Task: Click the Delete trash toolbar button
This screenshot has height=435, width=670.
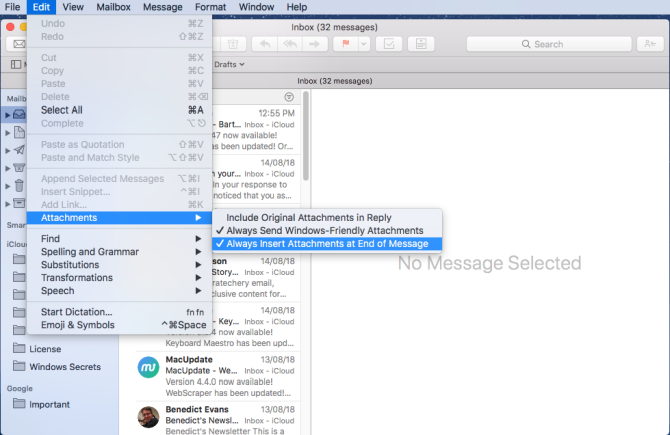Action: point(233,44)
